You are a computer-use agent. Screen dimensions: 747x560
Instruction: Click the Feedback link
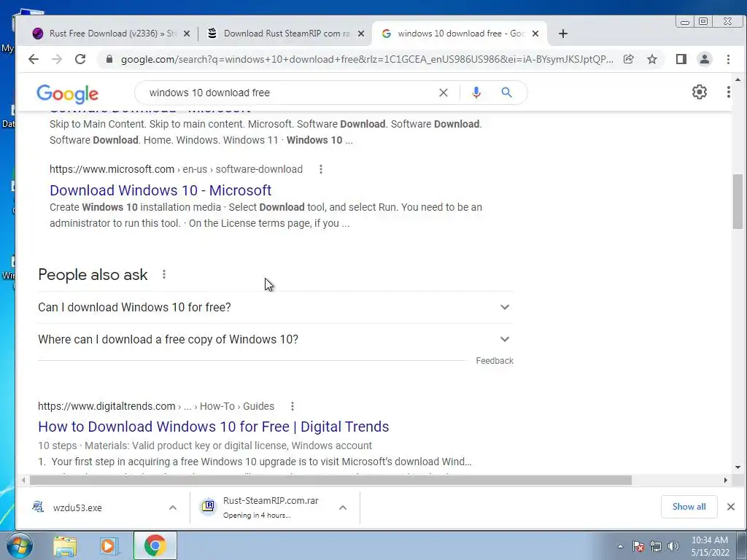pos(495,361)
